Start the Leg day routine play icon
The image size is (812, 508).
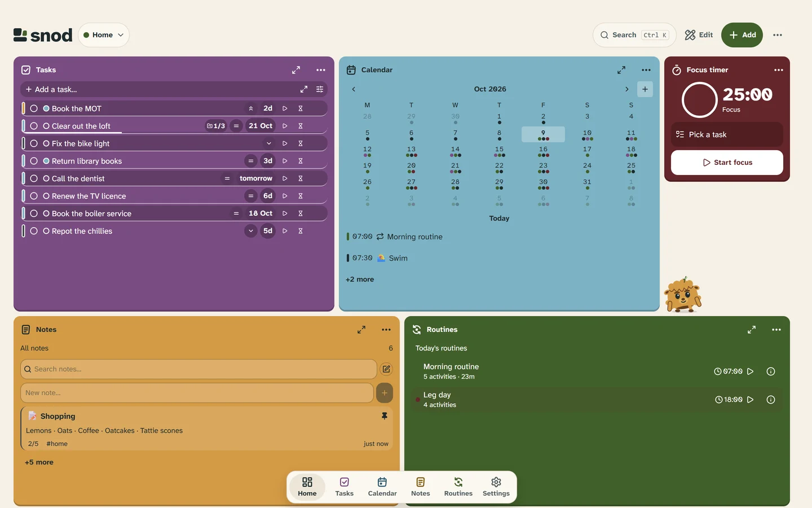click(751, 400)
